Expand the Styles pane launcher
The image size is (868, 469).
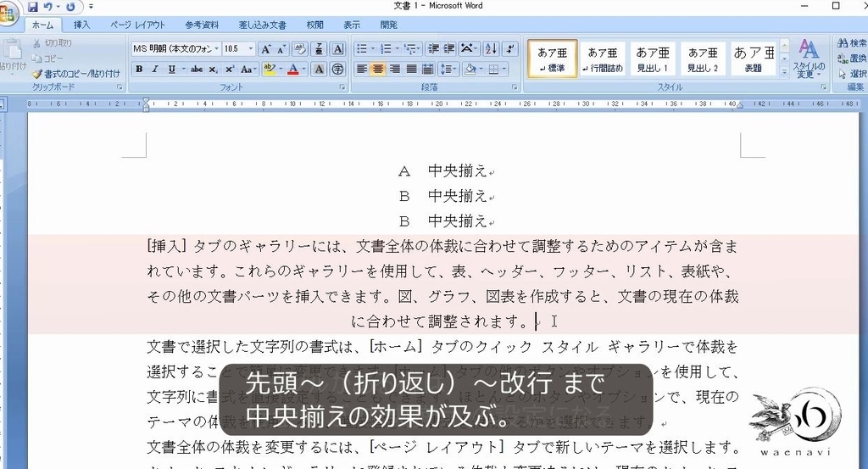click(823, 87)
